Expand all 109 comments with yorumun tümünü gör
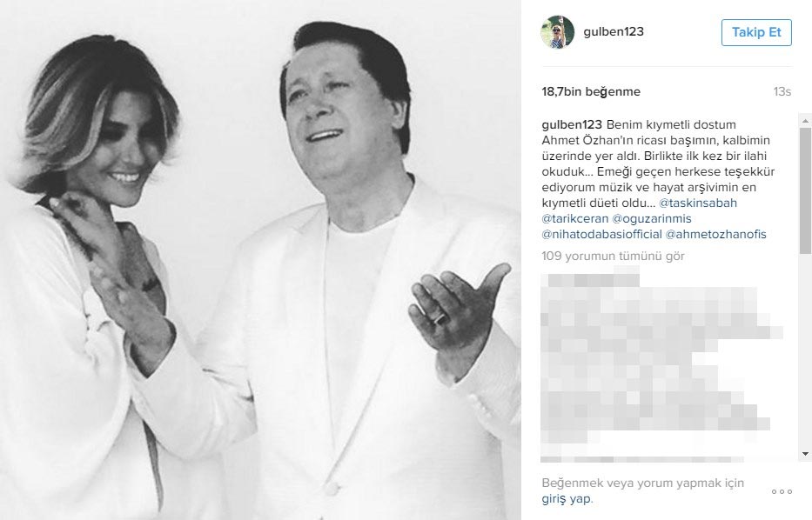The width and height of the screenshot is (812, 520). [x=614, y=257]
